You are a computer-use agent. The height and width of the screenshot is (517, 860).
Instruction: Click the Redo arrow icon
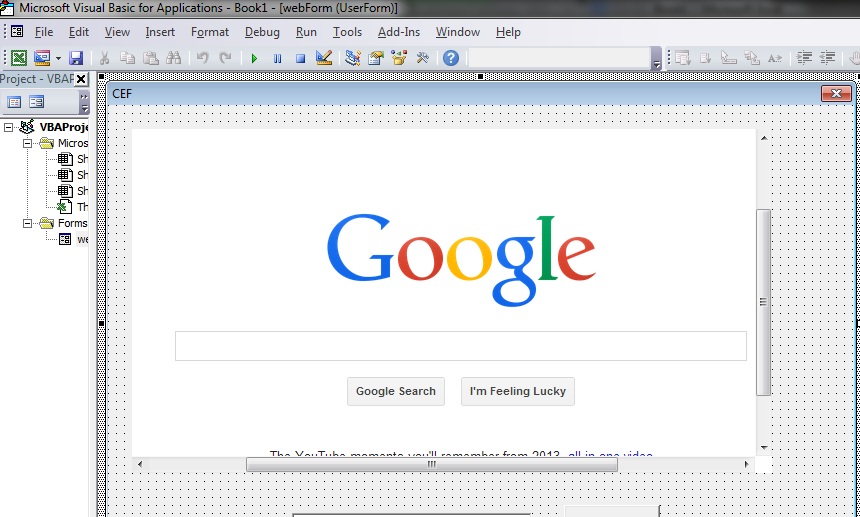pos(225,58)
